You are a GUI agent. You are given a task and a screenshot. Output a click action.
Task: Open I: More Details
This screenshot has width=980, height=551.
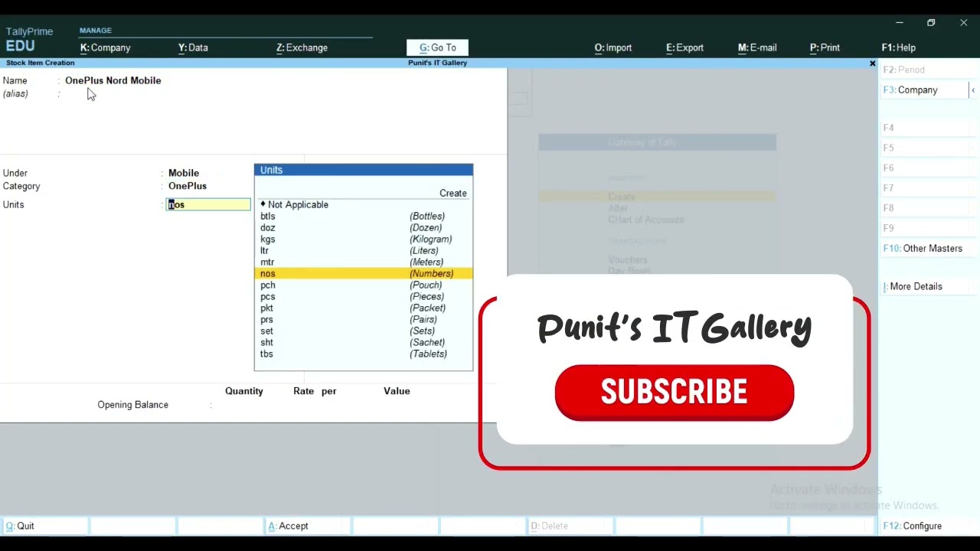click(x=929, y=286)
